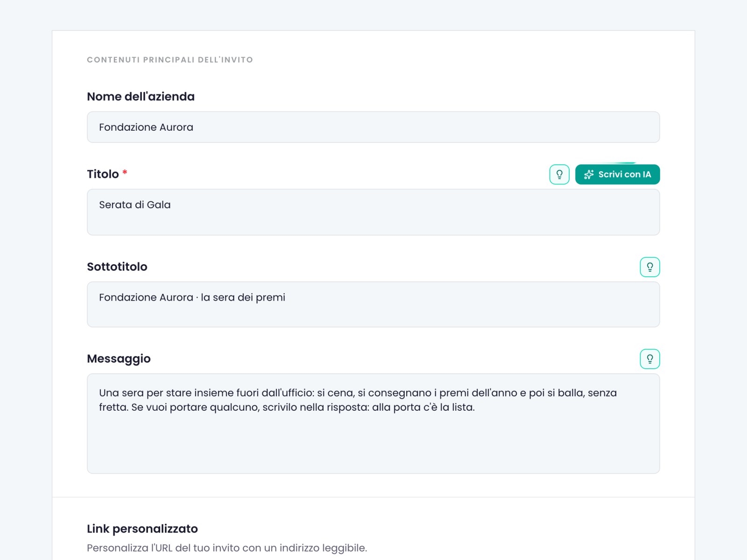This screenshot has width=747, height=560.
Task: Click the red required asterisk near Titolo
Action: coord(125,172)
